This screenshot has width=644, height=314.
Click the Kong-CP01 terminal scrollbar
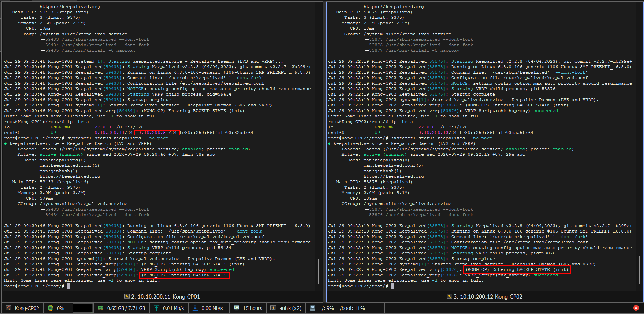[318, 271]
